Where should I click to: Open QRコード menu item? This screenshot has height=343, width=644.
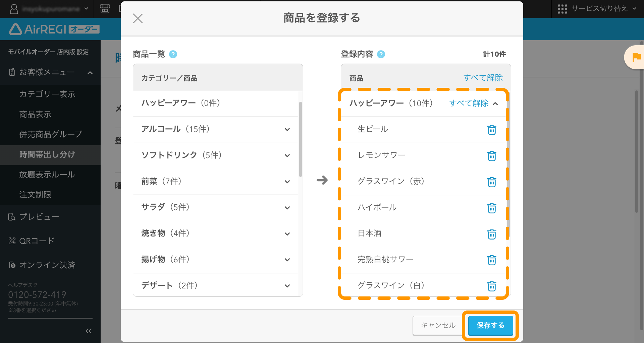pyautogui.click(x=37, y=241)
